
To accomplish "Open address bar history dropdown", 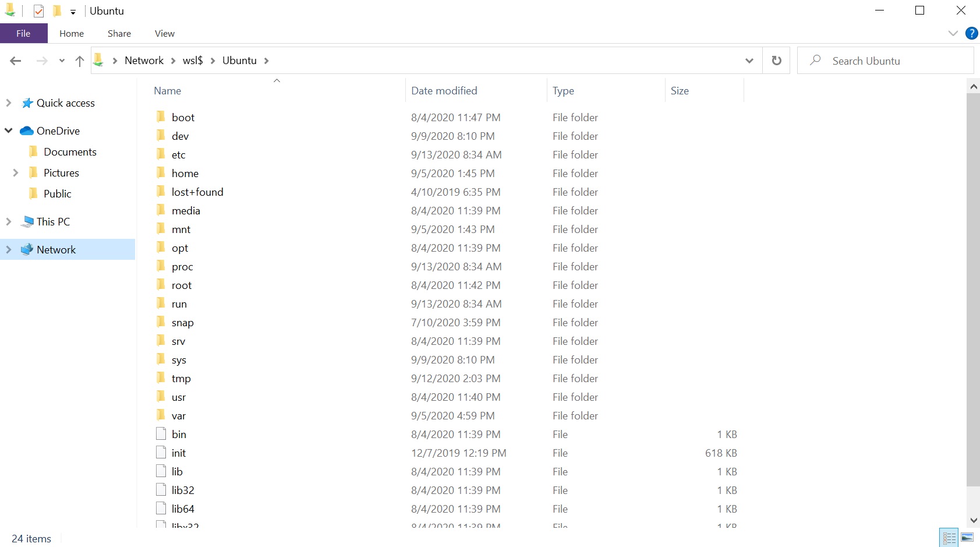I will (749, 61).
